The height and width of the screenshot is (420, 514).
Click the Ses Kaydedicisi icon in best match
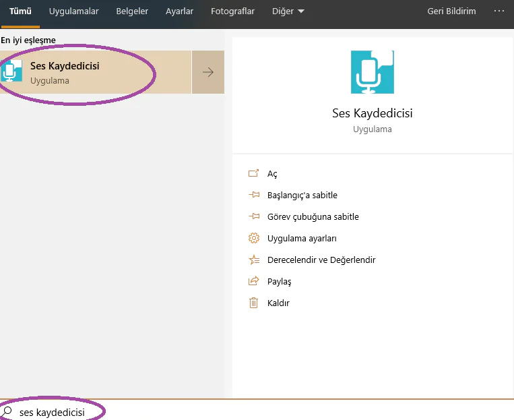(x=12, y=71)
